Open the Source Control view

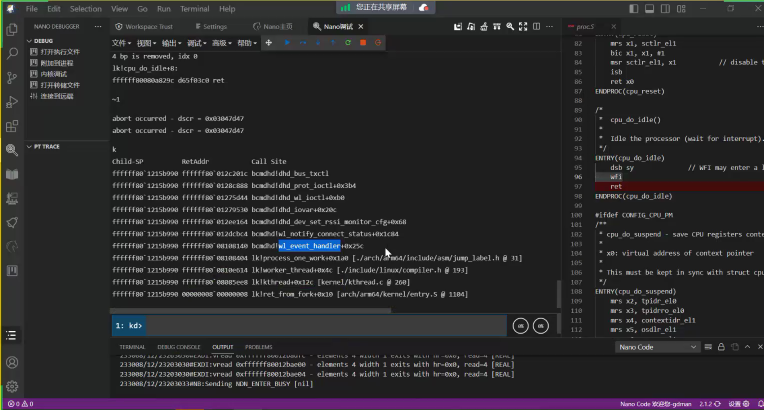[x=12, y=78]
